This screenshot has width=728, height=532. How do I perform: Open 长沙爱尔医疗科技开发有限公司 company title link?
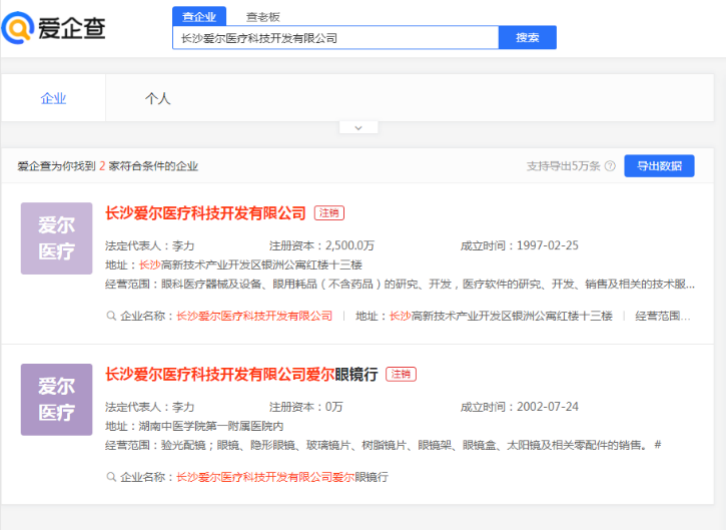click(x=206, y=213)
